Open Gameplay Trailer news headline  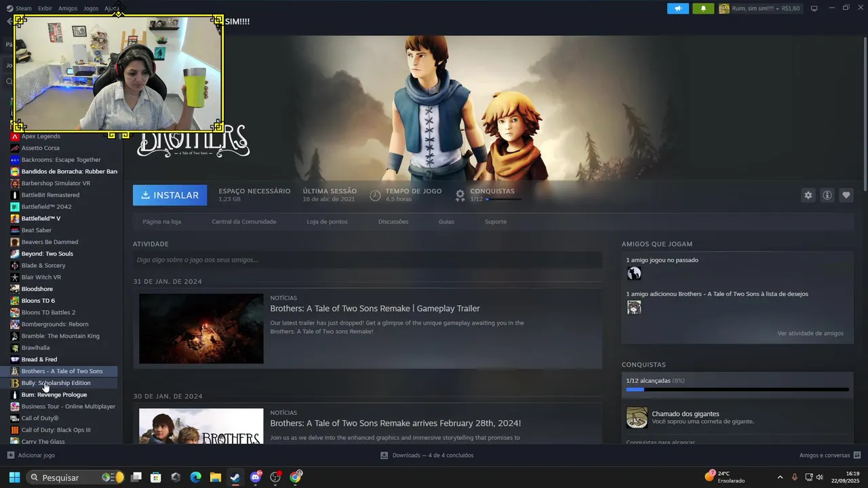point(375,308)
